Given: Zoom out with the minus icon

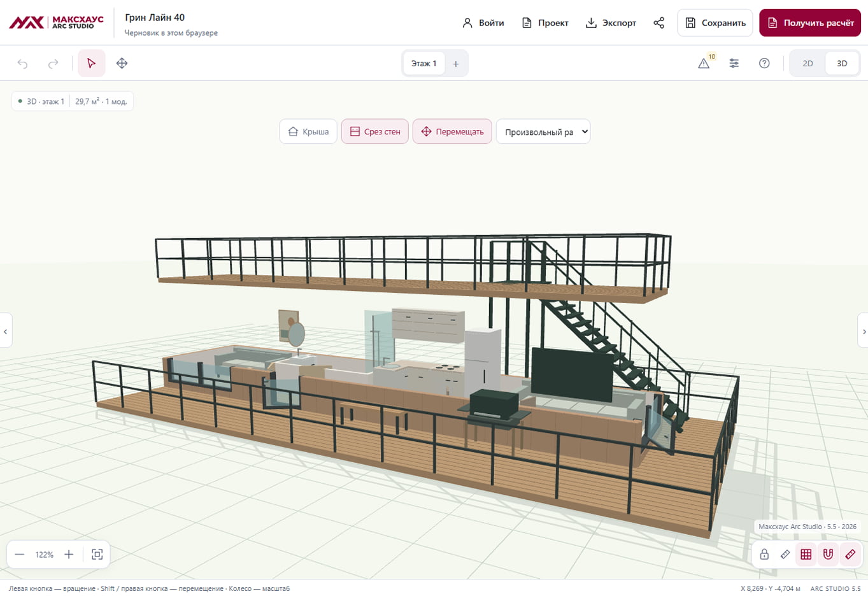Looking at the screenshot, I should (20, 555).
